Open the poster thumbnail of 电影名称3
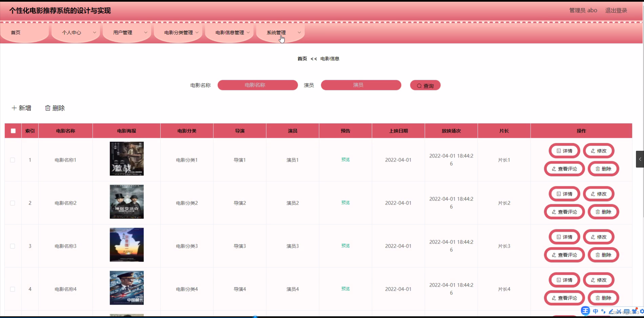The height and width of the screenshot is (318, 644). click(x=126, y=245)
